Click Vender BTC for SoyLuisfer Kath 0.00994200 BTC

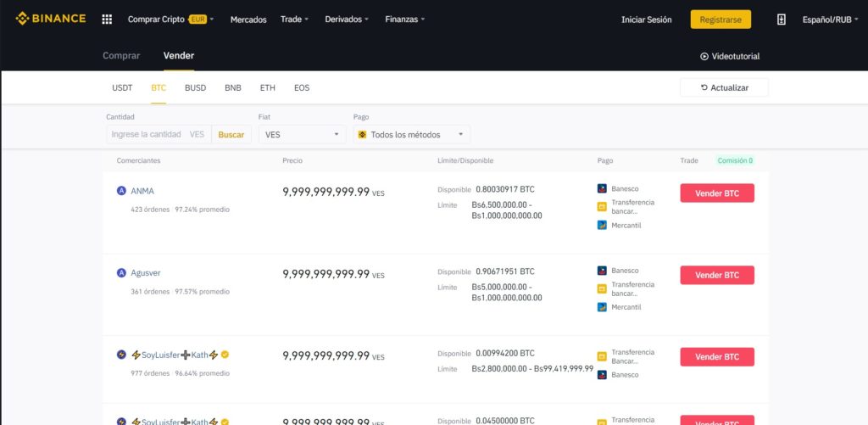[717, 357]
